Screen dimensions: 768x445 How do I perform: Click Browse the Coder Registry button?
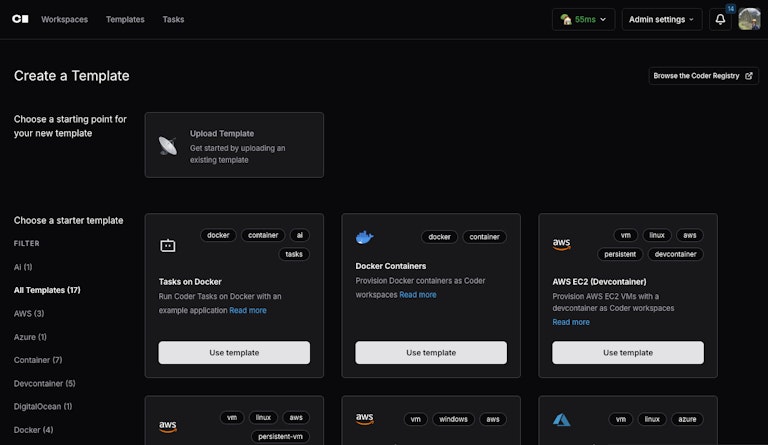703,76
